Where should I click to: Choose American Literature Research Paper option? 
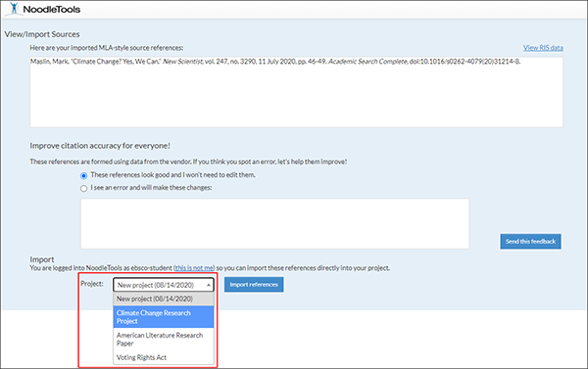click(164, 339)
